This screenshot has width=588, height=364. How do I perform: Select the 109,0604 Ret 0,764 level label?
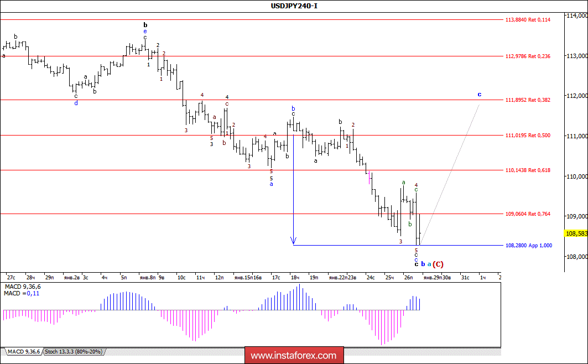528,214
